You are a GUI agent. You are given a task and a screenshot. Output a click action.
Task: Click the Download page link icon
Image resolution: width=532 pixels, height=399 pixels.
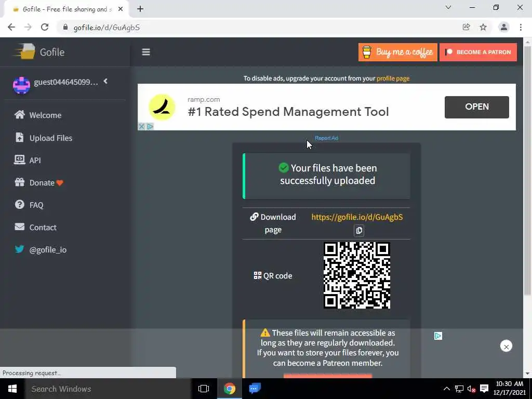pos(254,217)
